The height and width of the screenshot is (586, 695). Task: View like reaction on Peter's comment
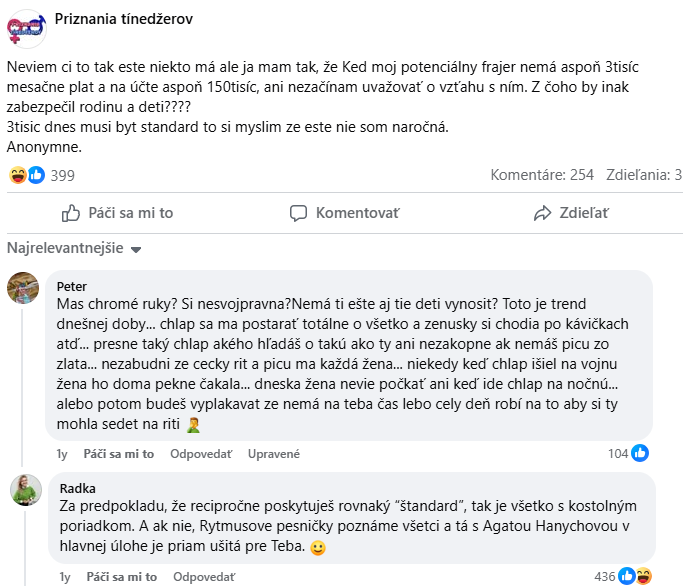coord(640,453)
